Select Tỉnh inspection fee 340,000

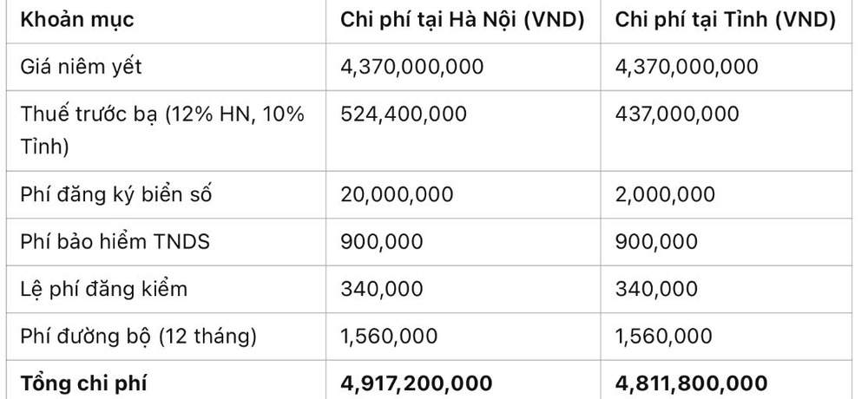point(656,289)
